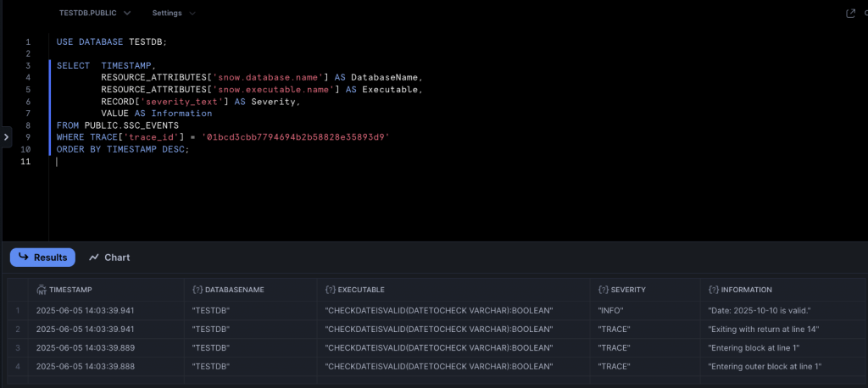Expand the collapsed left sidebar arrow
868x388 pixels.
click(5, 136)
